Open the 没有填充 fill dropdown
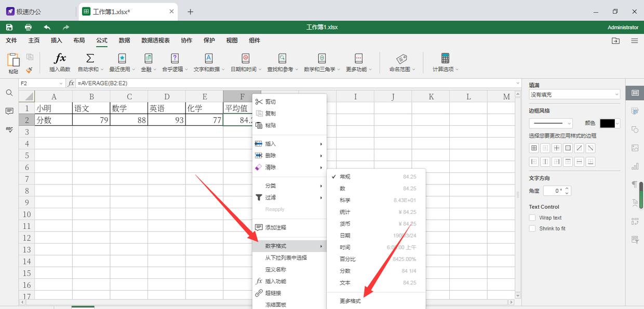Image resolution: width=644 pixels, height=309 pixels. click(x=574, y=93)
